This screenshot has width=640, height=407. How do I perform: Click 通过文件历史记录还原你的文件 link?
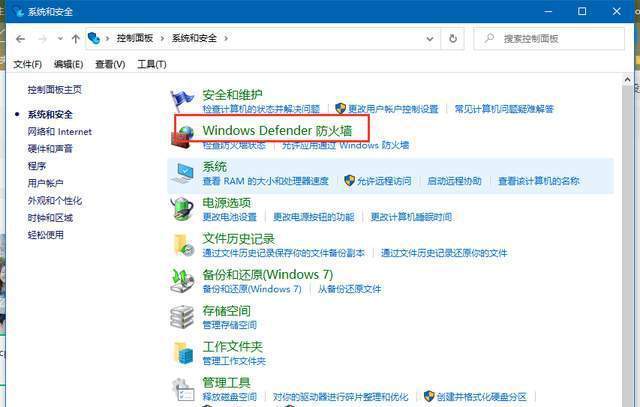[444, 253]
